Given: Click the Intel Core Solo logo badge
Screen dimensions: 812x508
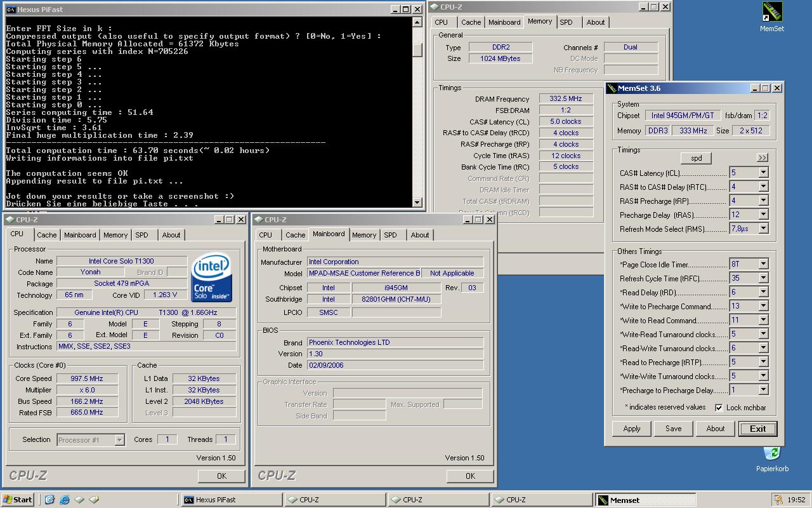Looking at the screenshot, I should tap(211, 278).
